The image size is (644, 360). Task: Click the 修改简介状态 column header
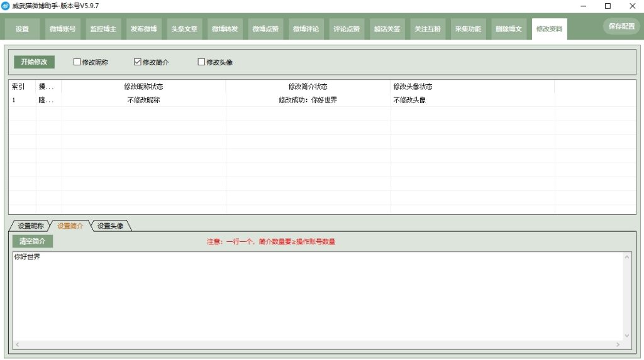(308, 87)
